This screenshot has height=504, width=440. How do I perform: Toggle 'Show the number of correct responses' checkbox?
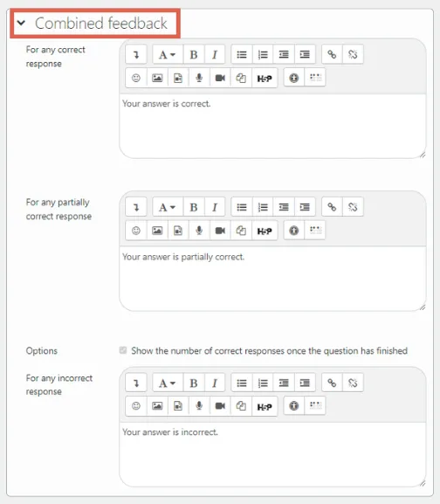click(123, 350)
